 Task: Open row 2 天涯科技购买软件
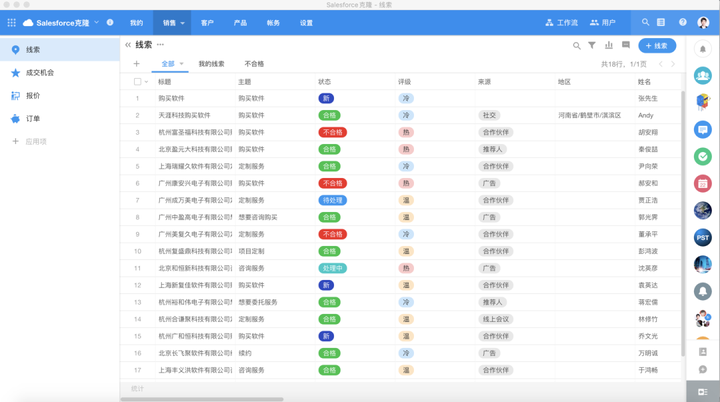click(x=184, y=115)
